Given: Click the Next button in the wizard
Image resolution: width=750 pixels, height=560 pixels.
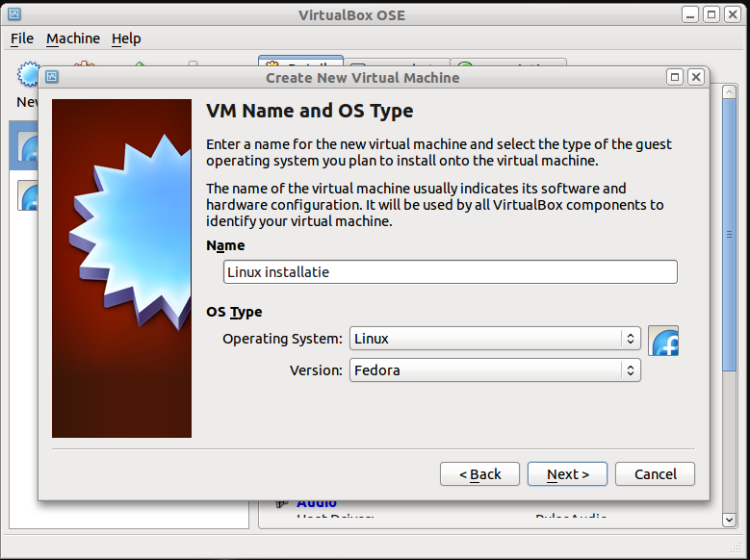Looking at the screenshot, I should (x=567, y=474).
